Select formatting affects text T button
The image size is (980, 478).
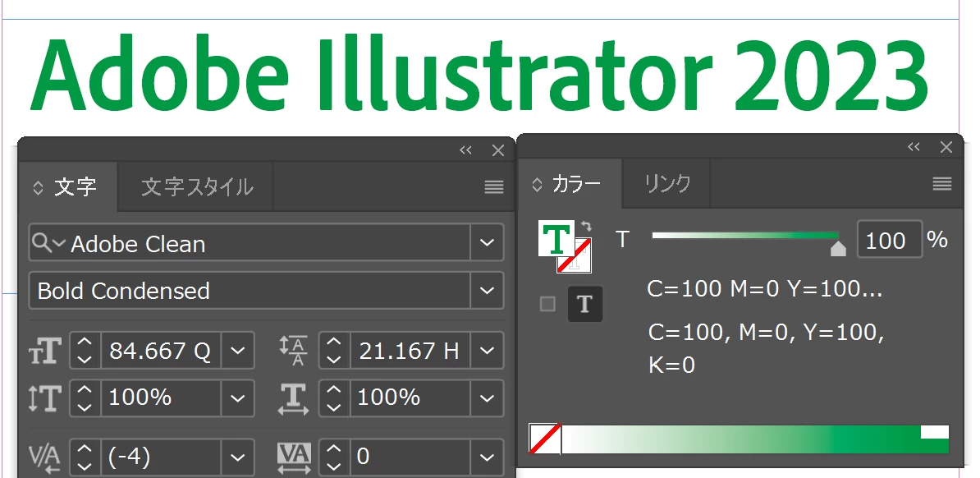pos(585,304)
